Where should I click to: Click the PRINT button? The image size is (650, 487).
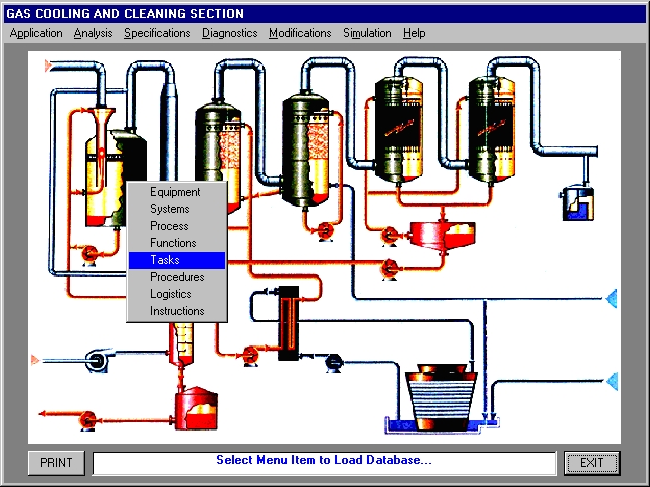(x=56, y=463)
